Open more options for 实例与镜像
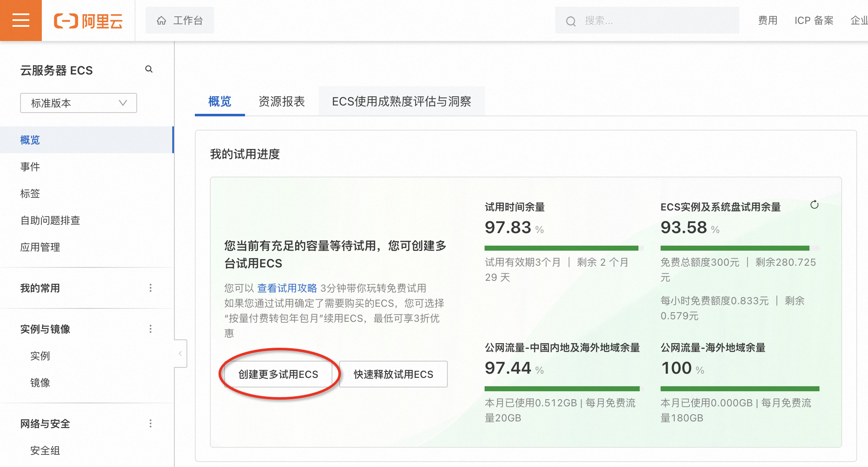Screen dimensions: 868x467 pos(151,329)
